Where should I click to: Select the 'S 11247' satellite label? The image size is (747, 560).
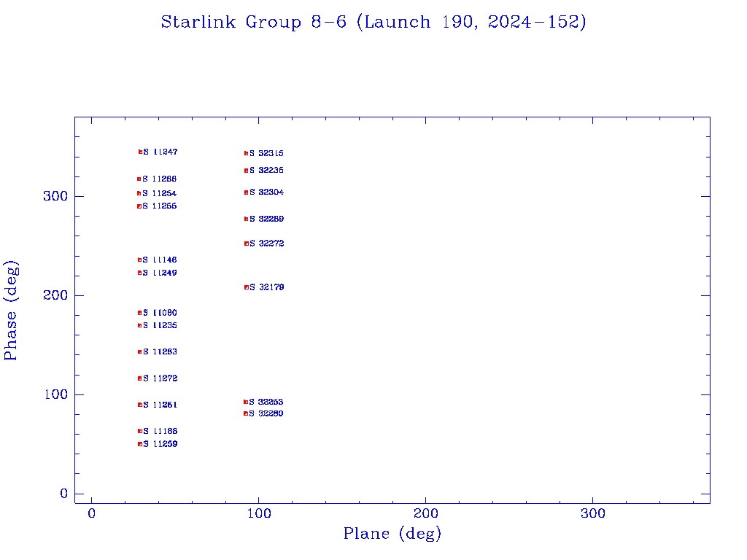pyautogui.click(x=160, y=152)
